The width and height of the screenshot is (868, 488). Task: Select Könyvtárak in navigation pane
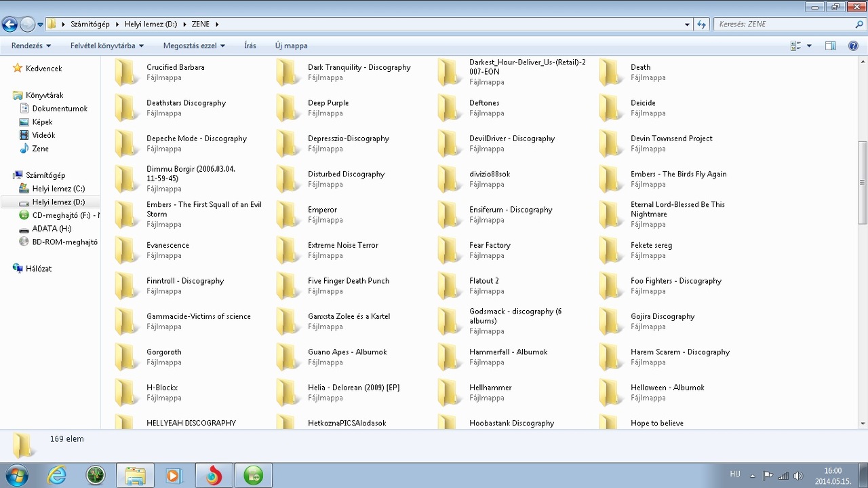pyautogui.click(x=45, y=95)
